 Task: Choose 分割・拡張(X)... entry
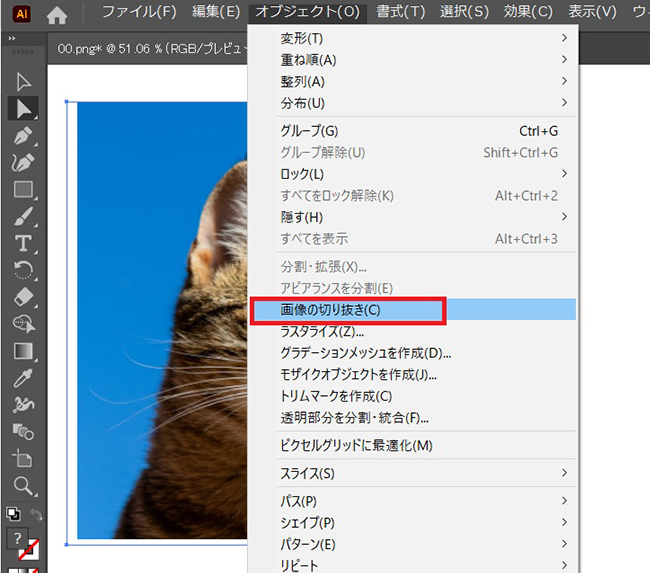[413, 266]
